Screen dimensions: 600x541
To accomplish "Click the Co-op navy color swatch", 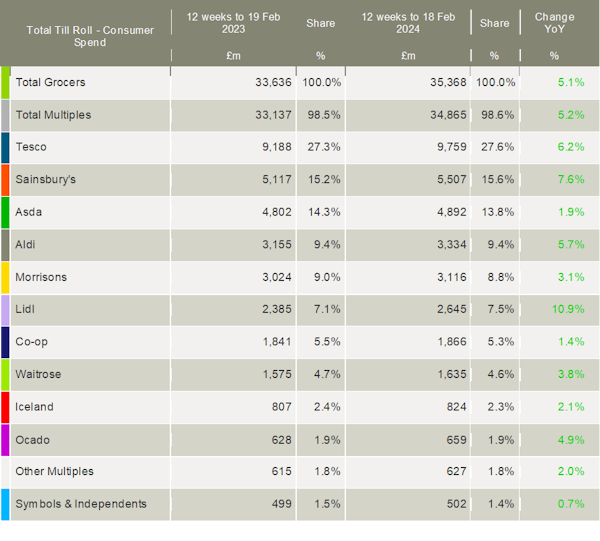I will pos(5,342).
